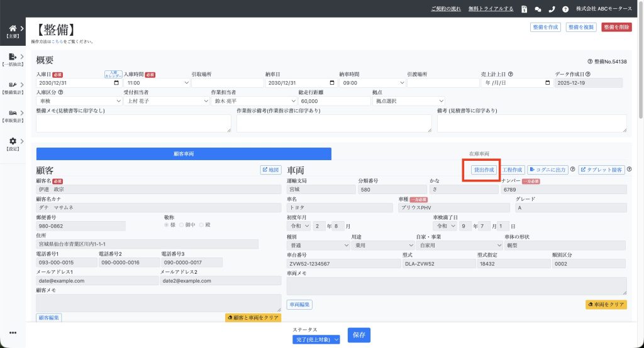Open the 車販集計 car icon in sidebar
This screenshot has height=348, width=644.
pyautogui.click(x=13, y=112)
